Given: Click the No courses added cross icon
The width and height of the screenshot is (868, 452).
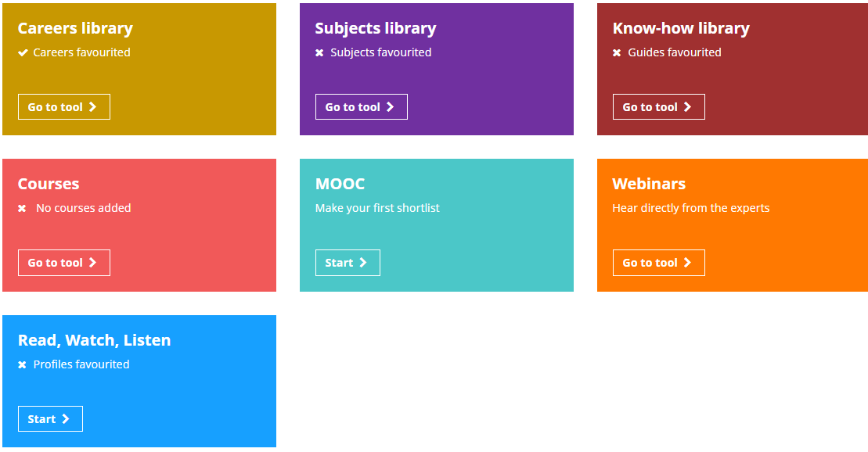Looking at the screenshot, I should pyautogui.click(x=22, y=209).
